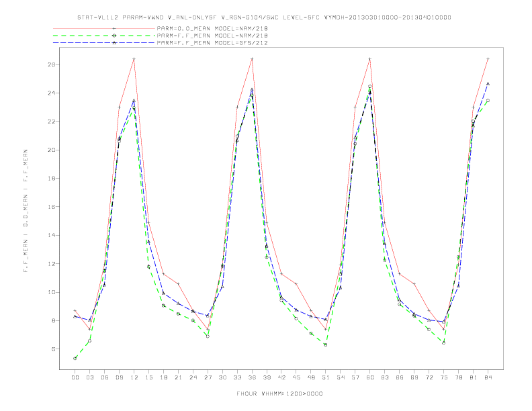Click the x-axis tick label 30
Viewport: 532px width, 411px height.
[222, 377]
